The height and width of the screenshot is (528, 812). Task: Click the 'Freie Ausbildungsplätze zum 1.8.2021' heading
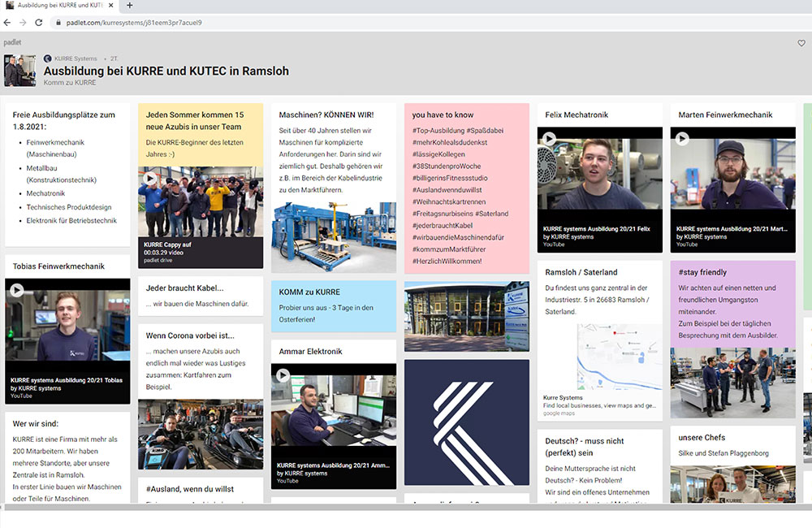[x=63, y=121]
